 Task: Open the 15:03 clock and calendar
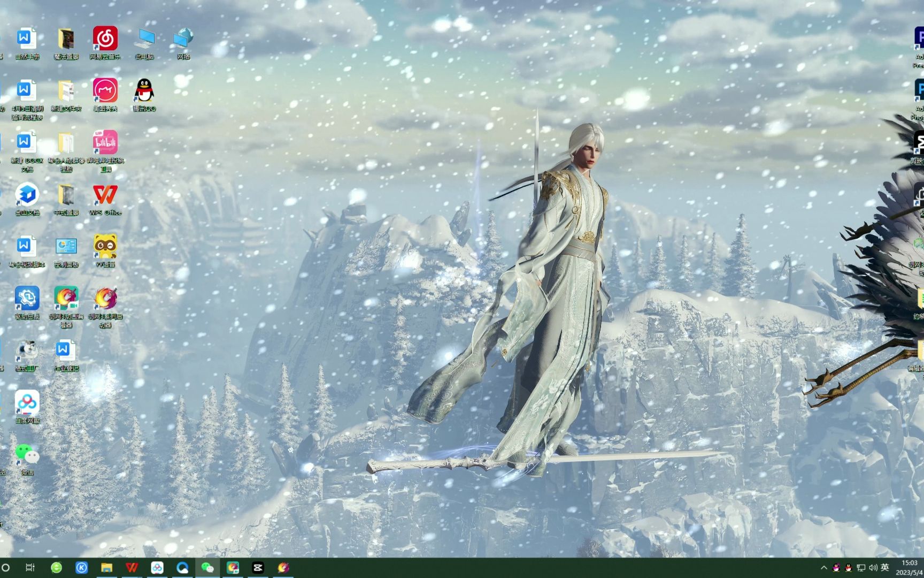(910, 568)
